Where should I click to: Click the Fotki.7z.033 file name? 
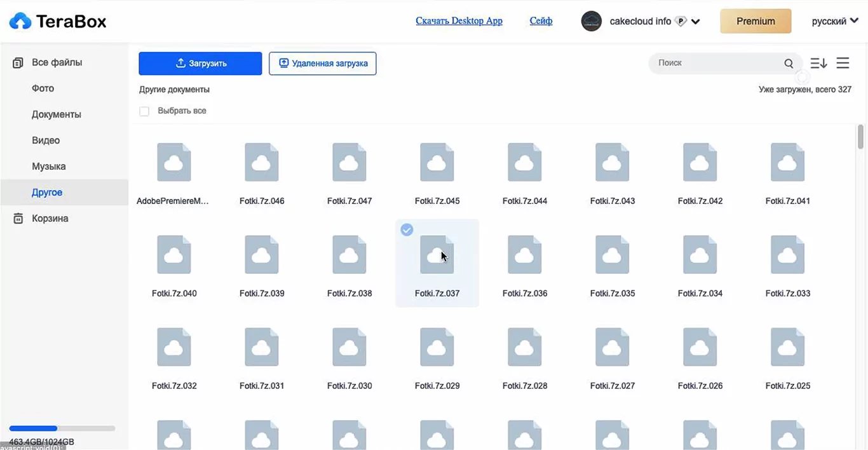point(788,294)
